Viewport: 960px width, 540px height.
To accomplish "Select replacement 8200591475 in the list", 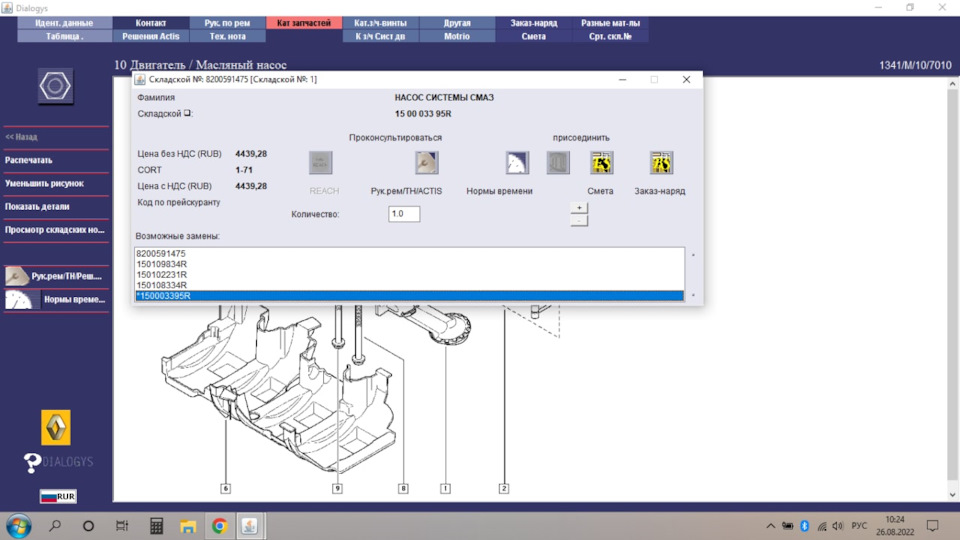I will pyautogui.click(x=409, y=253).
